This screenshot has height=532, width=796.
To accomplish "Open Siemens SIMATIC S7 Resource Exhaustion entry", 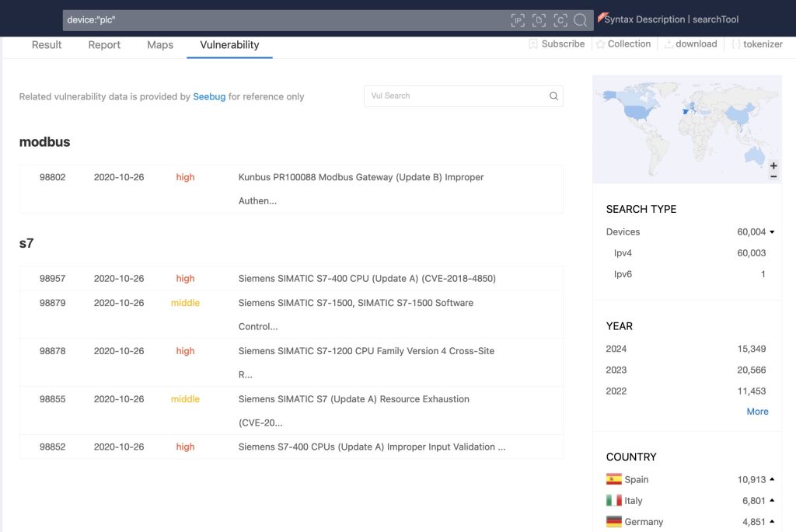I will pyautogui.click(x=354, y=411).
